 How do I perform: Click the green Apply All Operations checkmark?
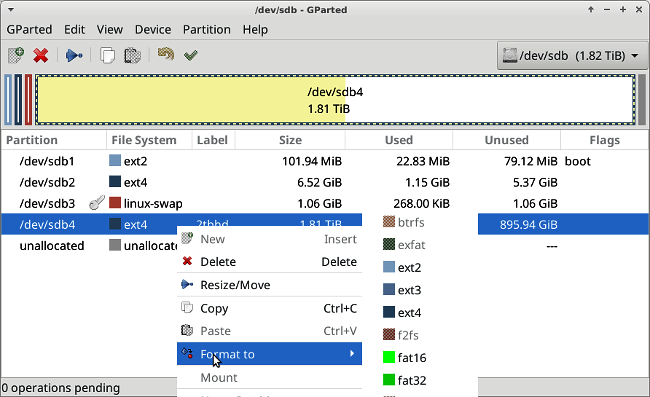[191, 55]
